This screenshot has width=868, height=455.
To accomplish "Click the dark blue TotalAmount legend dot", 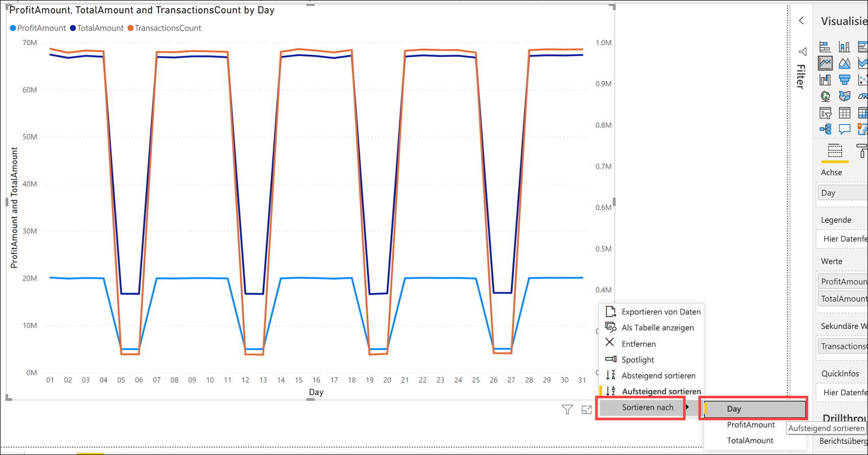I will coord(73,28).
